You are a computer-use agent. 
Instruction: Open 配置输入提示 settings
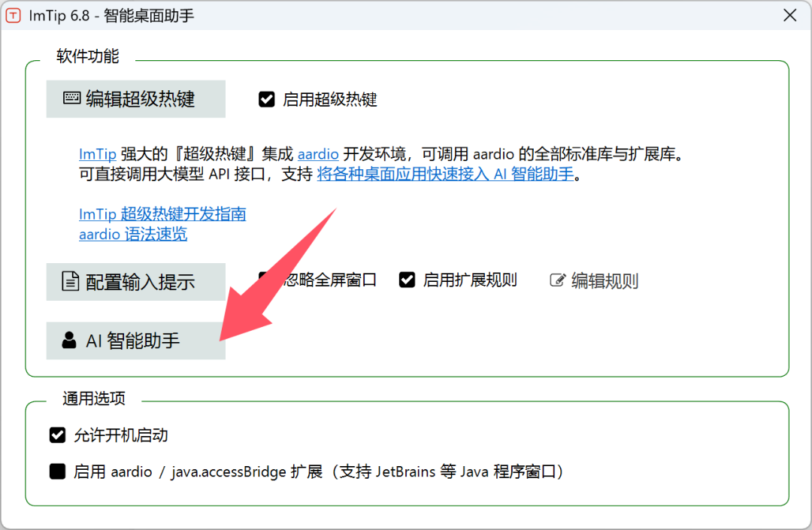pyautogui.click(x=135, y=282)
